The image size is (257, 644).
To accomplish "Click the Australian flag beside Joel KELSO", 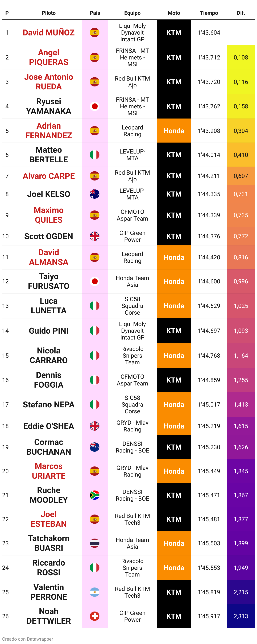I will 95,194.
